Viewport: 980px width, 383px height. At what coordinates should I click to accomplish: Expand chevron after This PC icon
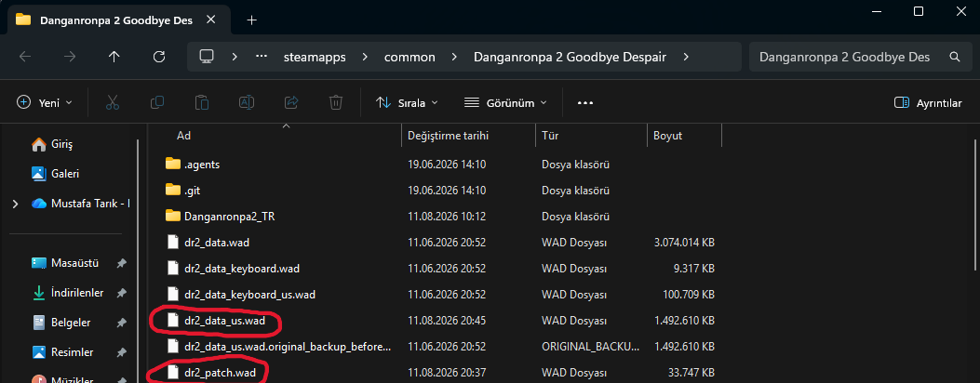[x=235, y=57]
